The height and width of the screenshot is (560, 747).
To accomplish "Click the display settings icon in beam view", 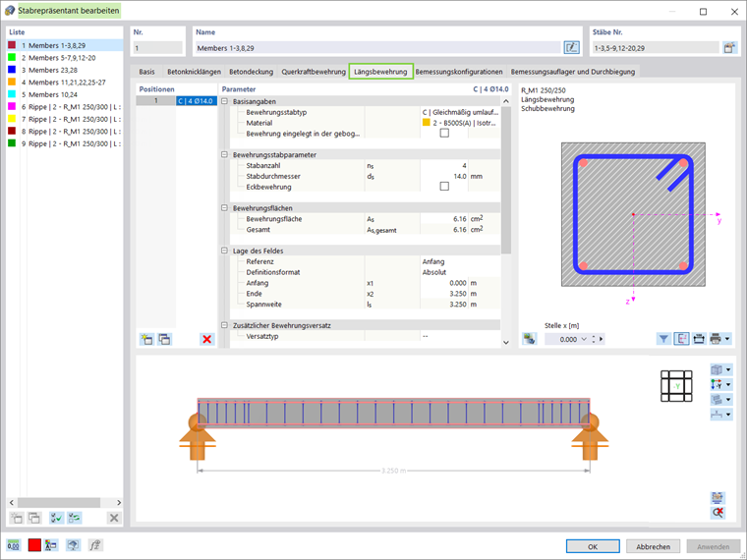I will pos(718,498).
